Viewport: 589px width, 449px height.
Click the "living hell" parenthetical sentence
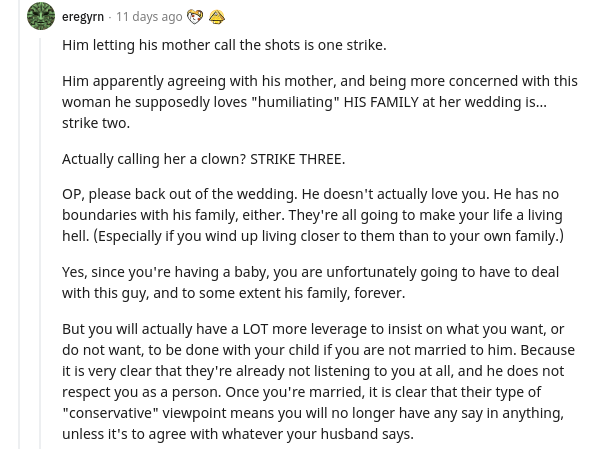coord(328,236)
